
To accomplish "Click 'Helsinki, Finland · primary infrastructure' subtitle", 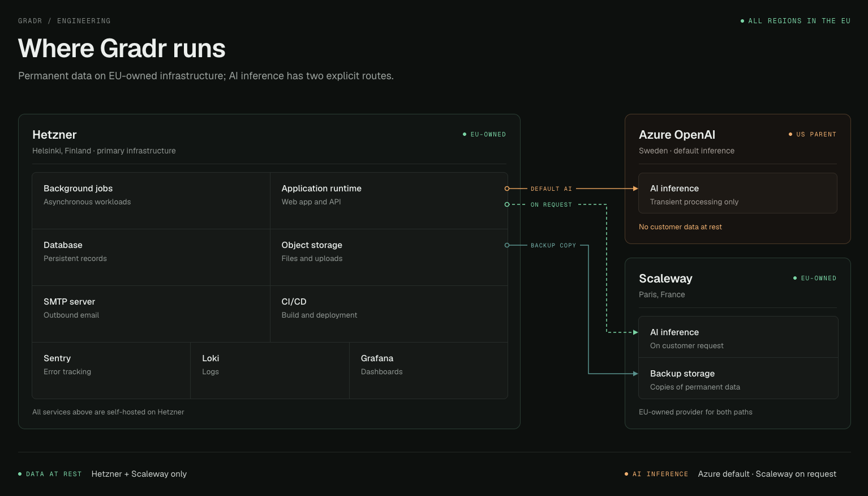I will click(104, 151).
